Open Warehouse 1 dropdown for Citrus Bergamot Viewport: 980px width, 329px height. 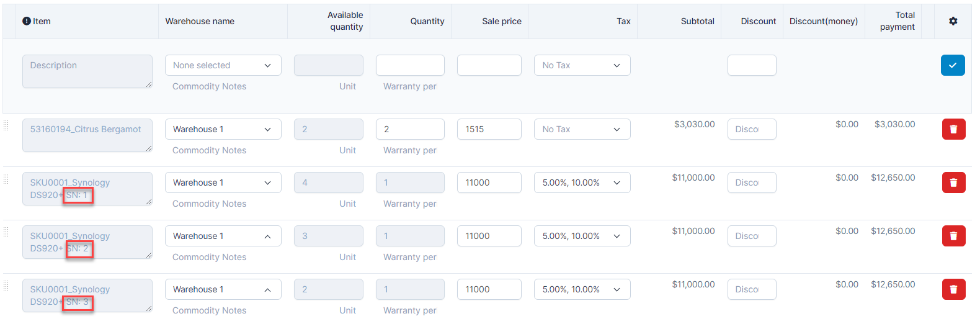pyautogui.click(x=223, y=129)
